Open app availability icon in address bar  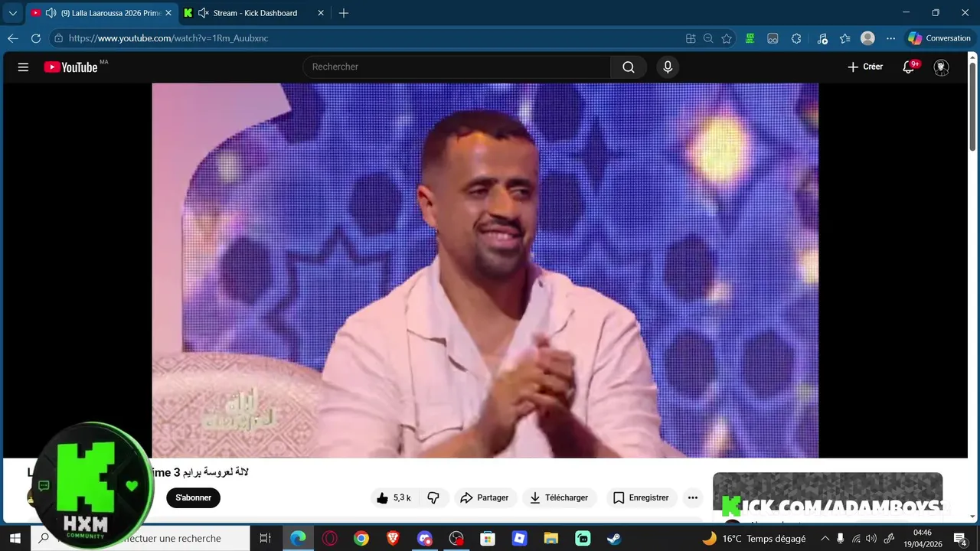[x=691, y=38]
